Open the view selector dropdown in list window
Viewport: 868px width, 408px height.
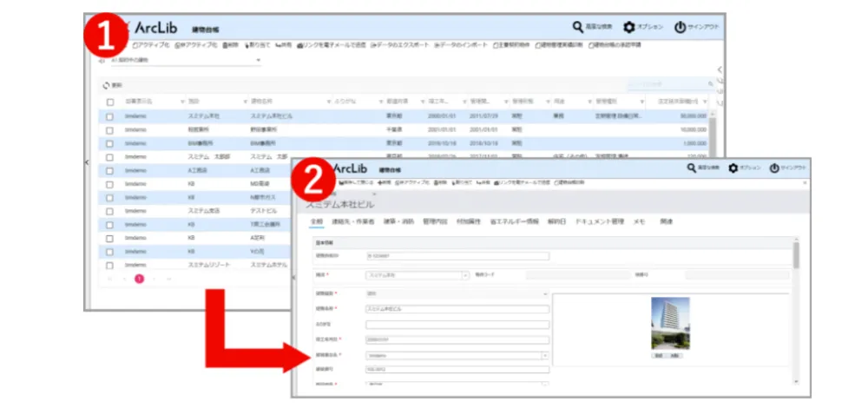[x=258, y=60]
